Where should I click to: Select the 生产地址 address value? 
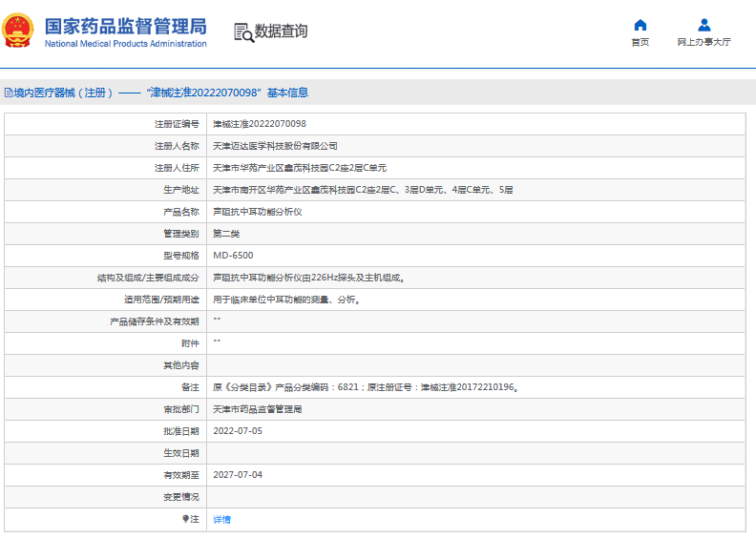[x=363, y=190]
